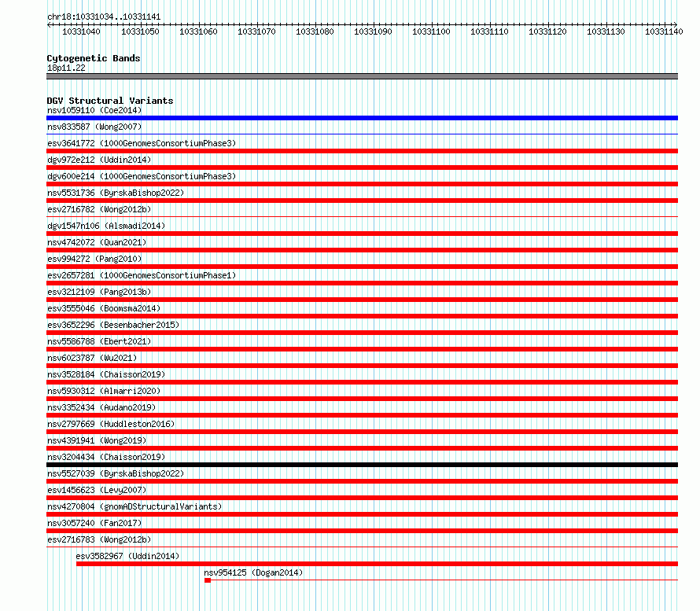Open nsv833587 (Wong2007) variant
The width and height of the screenshot is (700, 611).
tap(94, 127)
